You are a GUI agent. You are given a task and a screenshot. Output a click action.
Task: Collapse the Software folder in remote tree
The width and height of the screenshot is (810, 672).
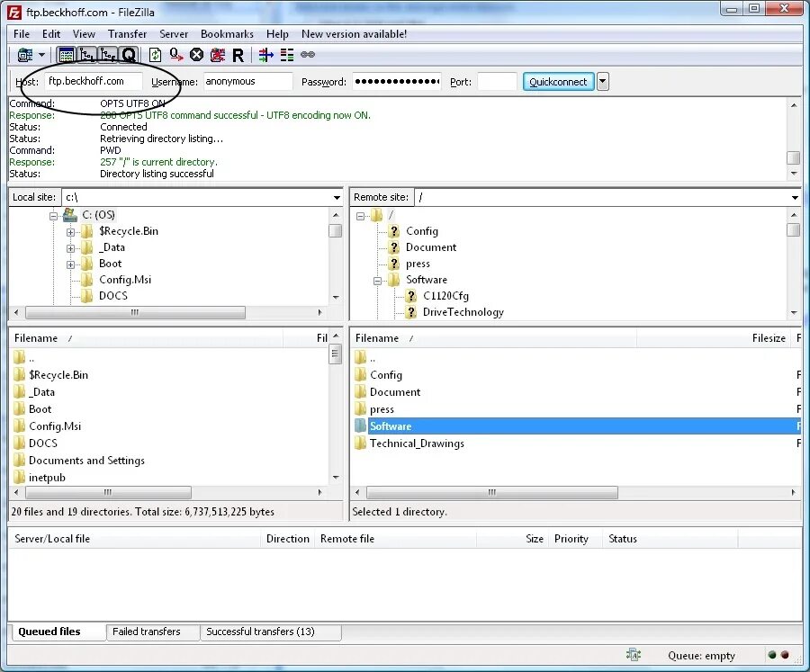[x=378, y=281]
